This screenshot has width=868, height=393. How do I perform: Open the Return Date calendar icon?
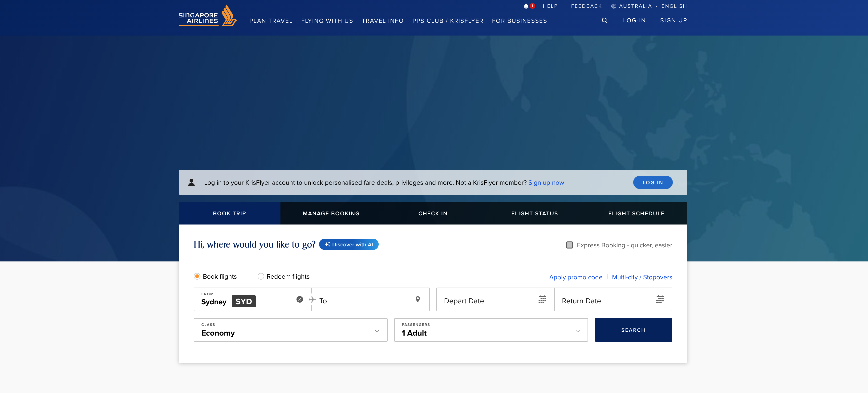point(660,299)
